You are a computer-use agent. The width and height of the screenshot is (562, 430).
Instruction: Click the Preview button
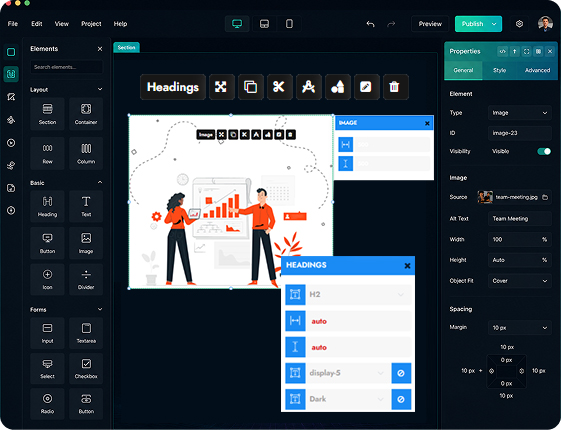click(x=430, y=24)
